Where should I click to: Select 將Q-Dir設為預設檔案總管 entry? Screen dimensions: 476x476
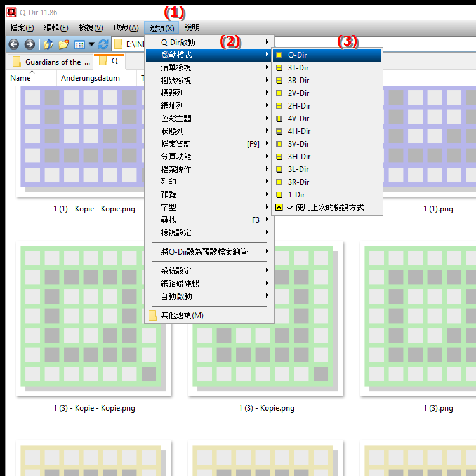[x=209, y=252]
